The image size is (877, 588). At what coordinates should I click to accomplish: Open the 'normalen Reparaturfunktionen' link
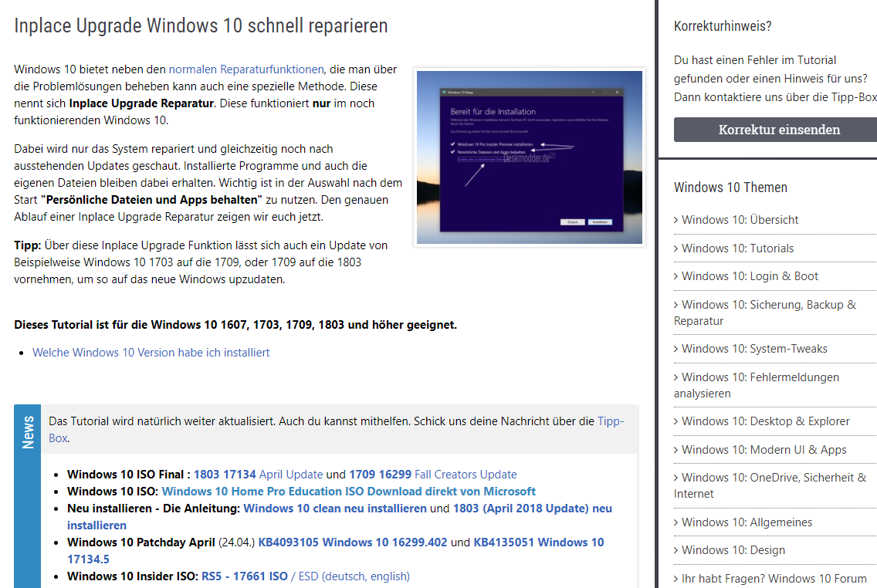(246, 69)
